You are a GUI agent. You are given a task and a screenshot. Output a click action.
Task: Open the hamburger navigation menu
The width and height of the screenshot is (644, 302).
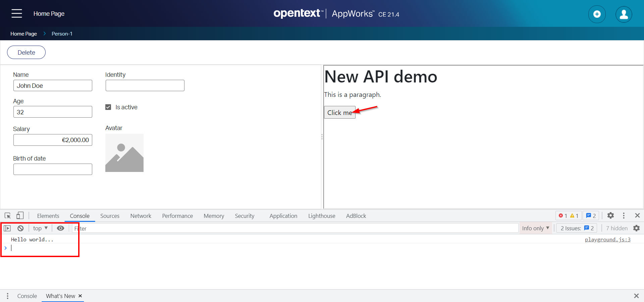16,13
